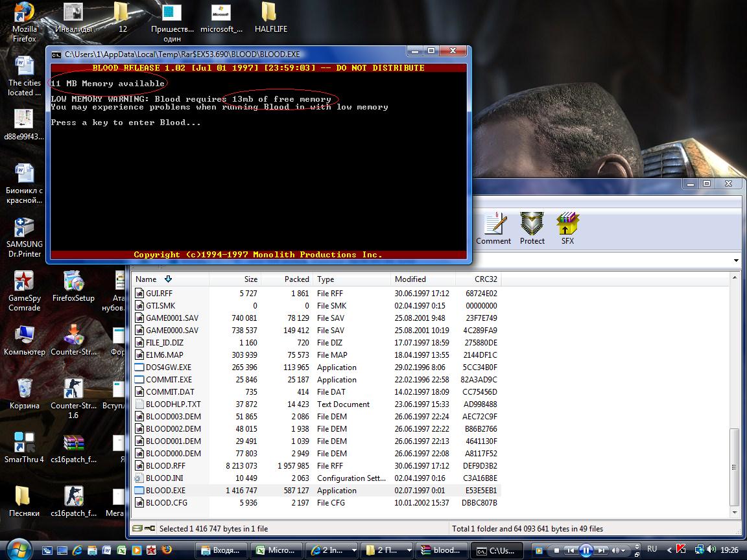Open the Песняки folder on desktop

(24, 502)
